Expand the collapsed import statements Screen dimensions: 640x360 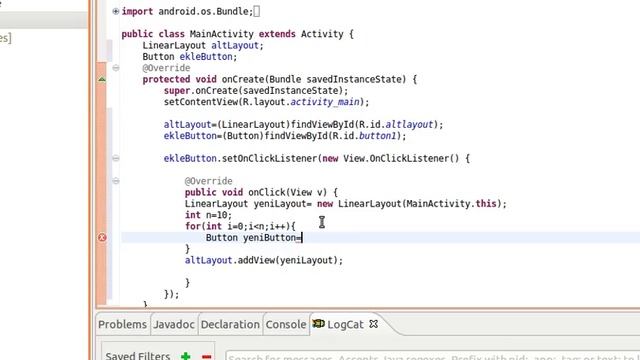[116, 11]
